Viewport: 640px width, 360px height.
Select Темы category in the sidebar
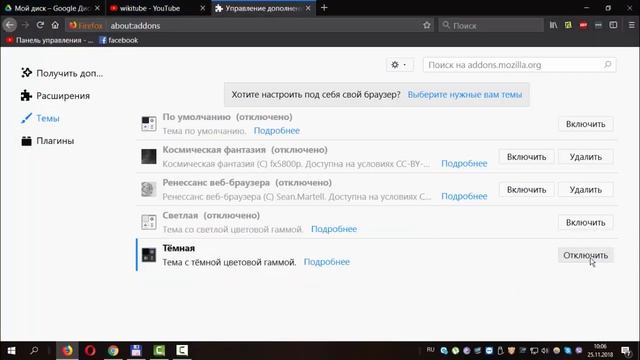coord(40,118)
